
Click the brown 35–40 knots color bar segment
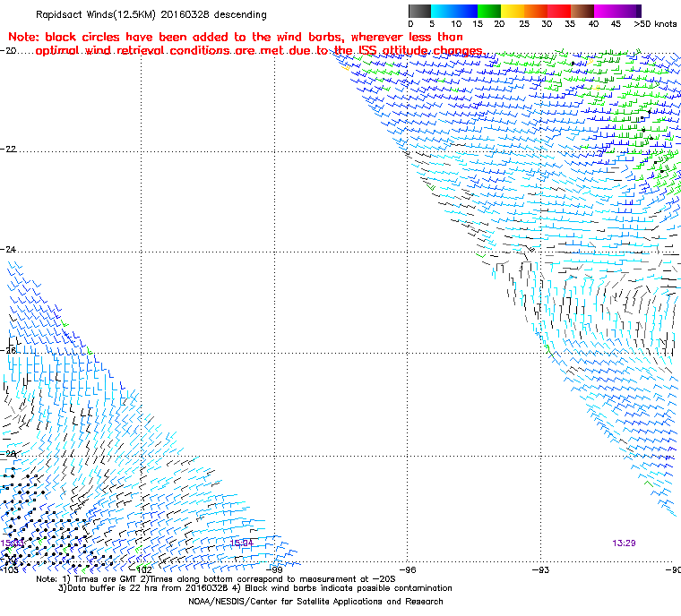pyautogui.click(x=582, y=11)
